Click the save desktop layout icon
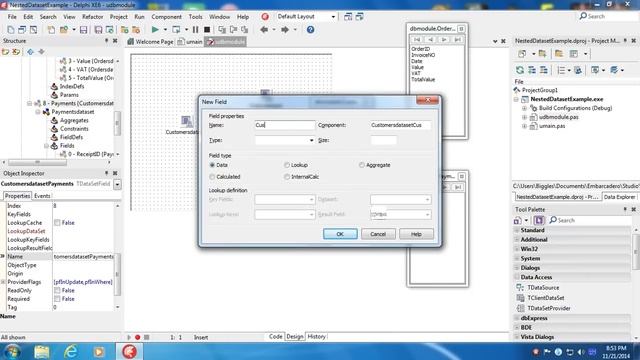Image resolution: width=640 pixels, height=360 pixels. coord(348,17)
